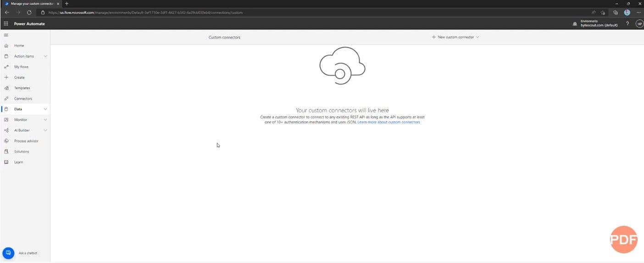
Task: Expand the AI Builder chevron
Action: [45, 130]
